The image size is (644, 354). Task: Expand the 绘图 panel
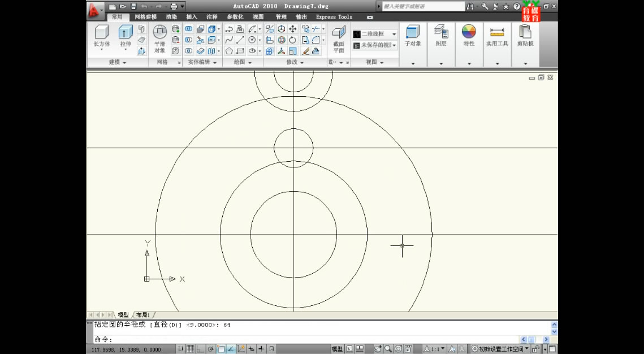coord(243,62)
